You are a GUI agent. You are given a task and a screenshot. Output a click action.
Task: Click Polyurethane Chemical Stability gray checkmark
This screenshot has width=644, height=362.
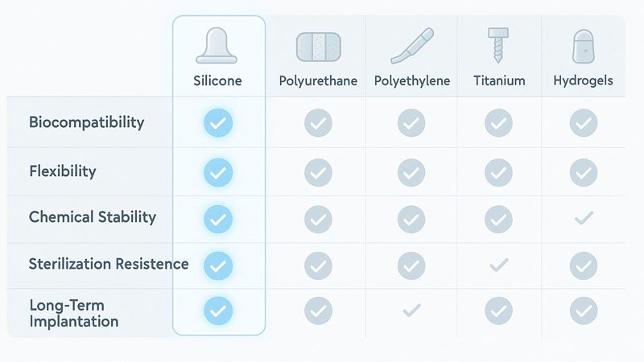[x=318, y=219]
